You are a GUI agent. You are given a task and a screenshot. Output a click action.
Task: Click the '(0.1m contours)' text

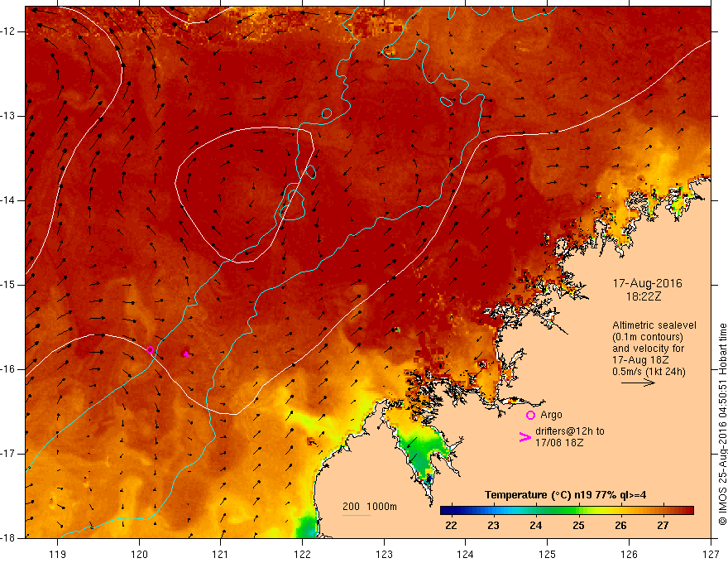click(x=648, y=337)
